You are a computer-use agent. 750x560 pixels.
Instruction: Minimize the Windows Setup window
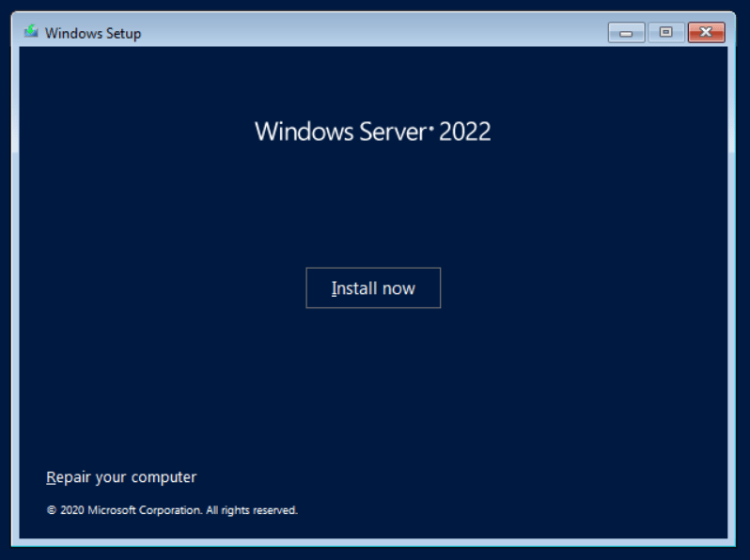coord(626,33)
